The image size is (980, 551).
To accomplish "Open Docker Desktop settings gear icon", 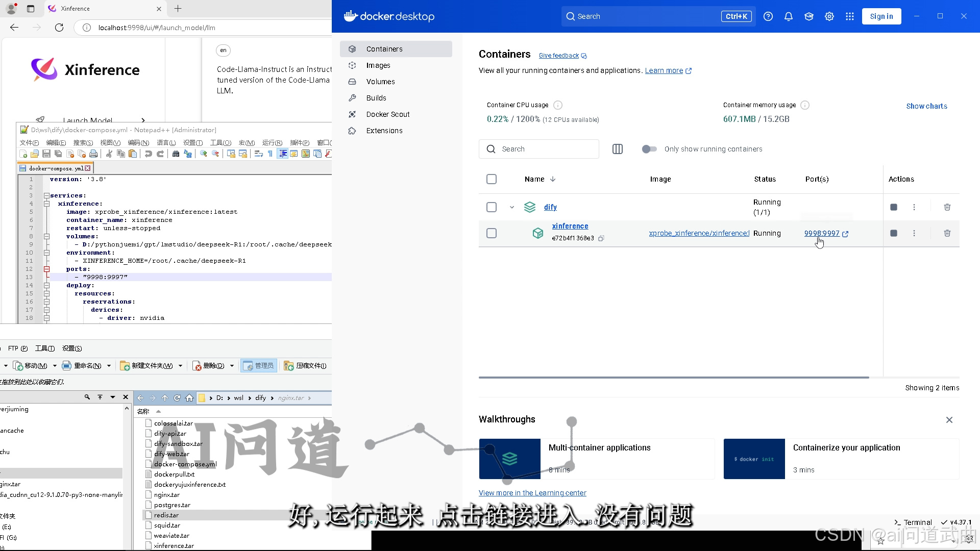I will click(829, 16).
